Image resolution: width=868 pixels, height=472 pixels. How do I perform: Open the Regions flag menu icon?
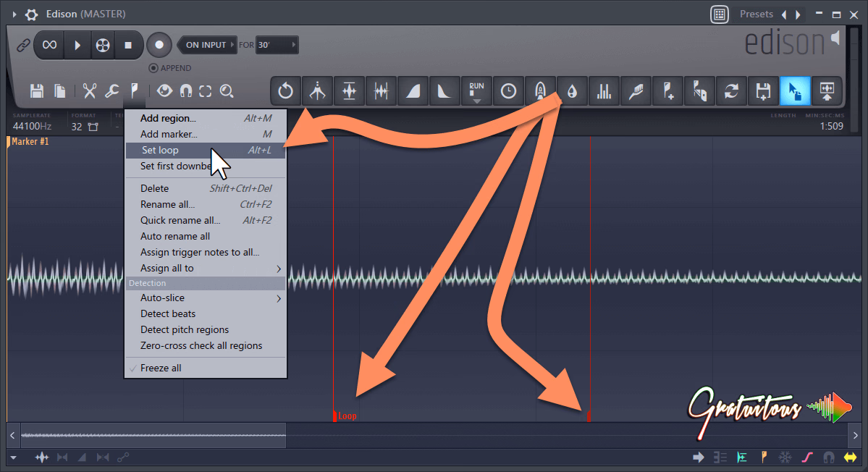click(x=135, y=90)
